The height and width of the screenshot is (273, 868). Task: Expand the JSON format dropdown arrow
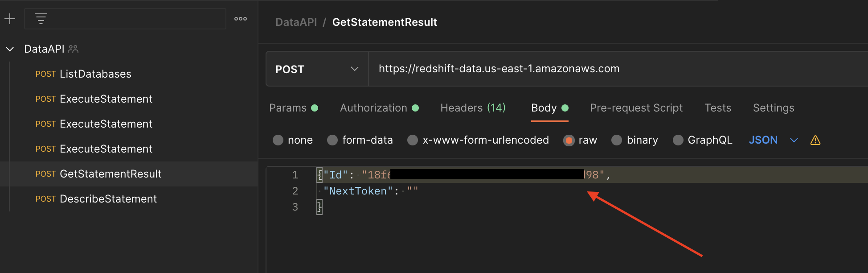[x=794, y=140]
